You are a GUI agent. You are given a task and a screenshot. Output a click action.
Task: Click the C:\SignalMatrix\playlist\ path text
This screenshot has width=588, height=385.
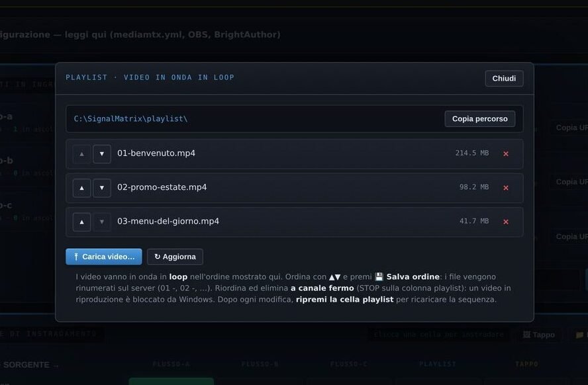[130, 118]
